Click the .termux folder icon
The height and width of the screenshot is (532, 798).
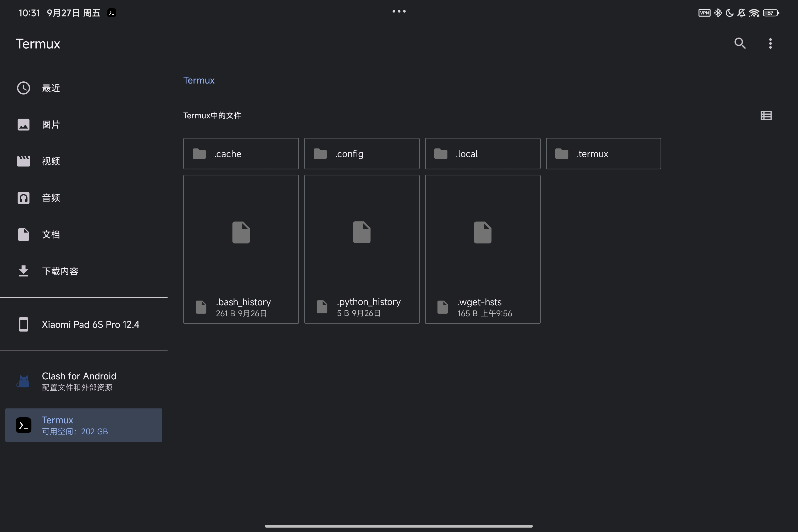[x=562, y=154]
